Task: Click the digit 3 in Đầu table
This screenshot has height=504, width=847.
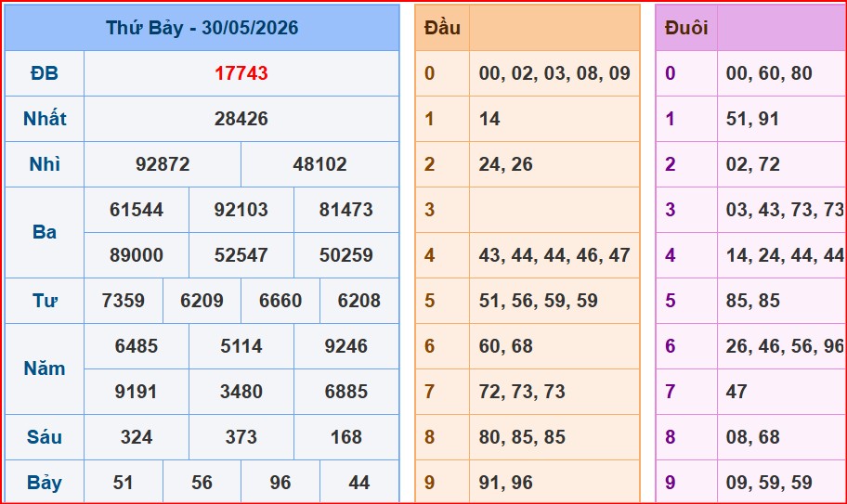Action: 429,210
